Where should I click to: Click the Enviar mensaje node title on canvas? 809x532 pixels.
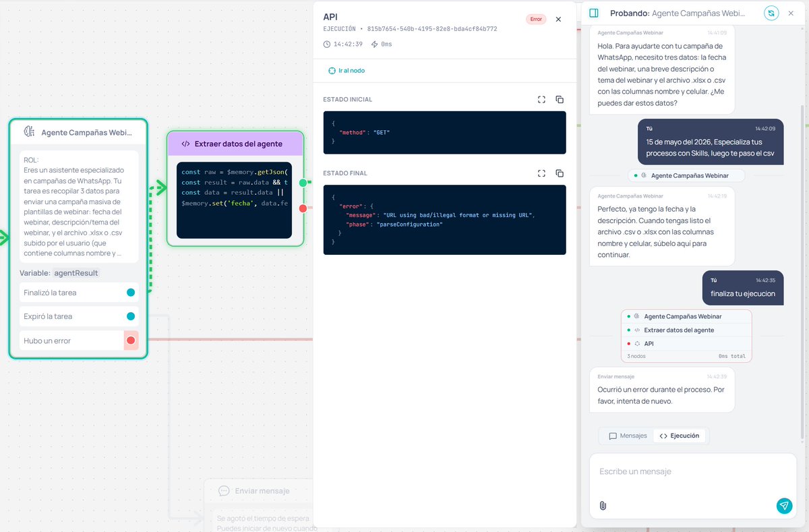coord(262,491)
